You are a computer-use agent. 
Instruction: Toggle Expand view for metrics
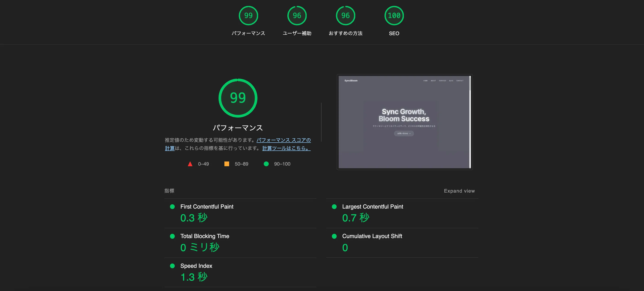(459, 191)
